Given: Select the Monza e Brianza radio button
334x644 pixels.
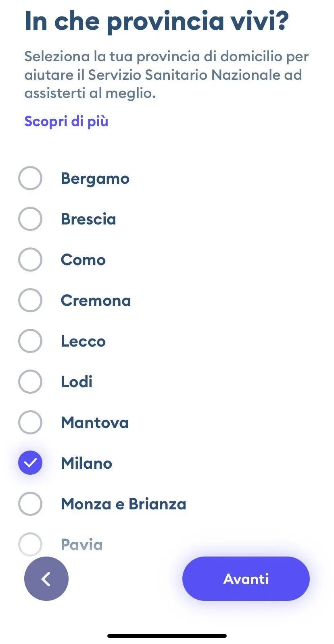Looking at the screenshot, I should pos(30,504).
